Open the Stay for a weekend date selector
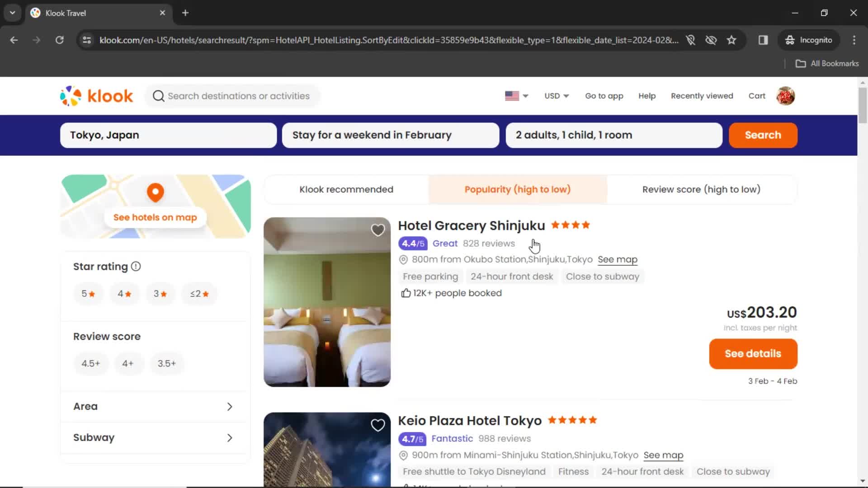Viewport: 868px width, 488px height. (391, 135)
